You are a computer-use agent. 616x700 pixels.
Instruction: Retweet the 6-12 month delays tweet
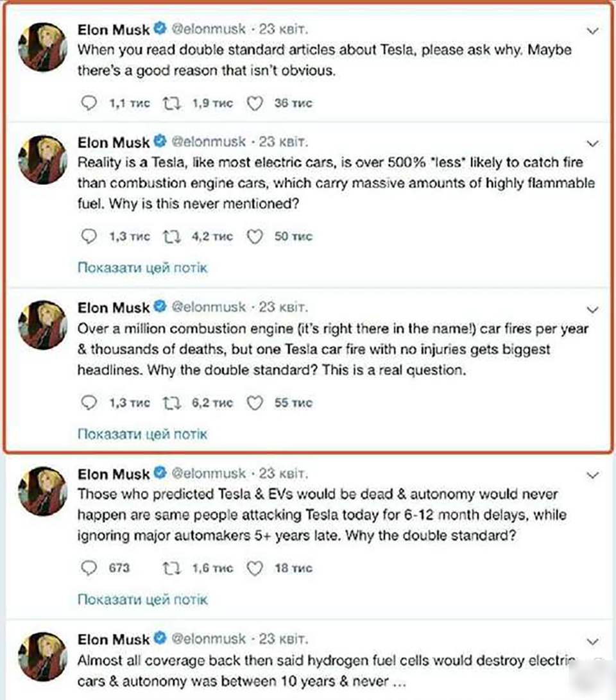pyautogui.click(x=171, y=568)
